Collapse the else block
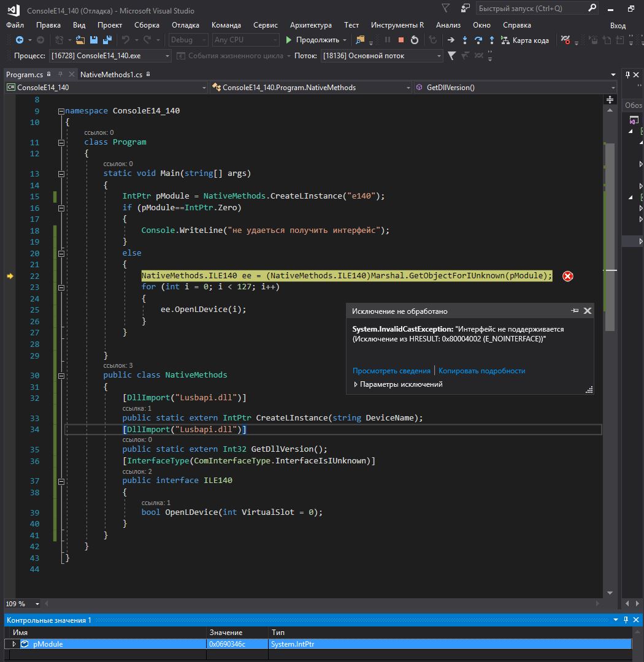This screenshot has width=644, height=662. click(61, 254)
